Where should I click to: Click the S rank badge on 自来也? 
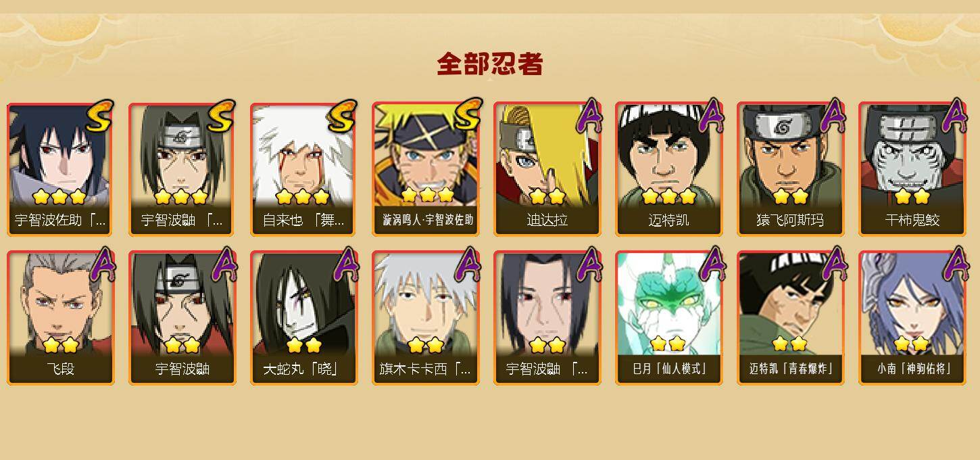(343, 116)
